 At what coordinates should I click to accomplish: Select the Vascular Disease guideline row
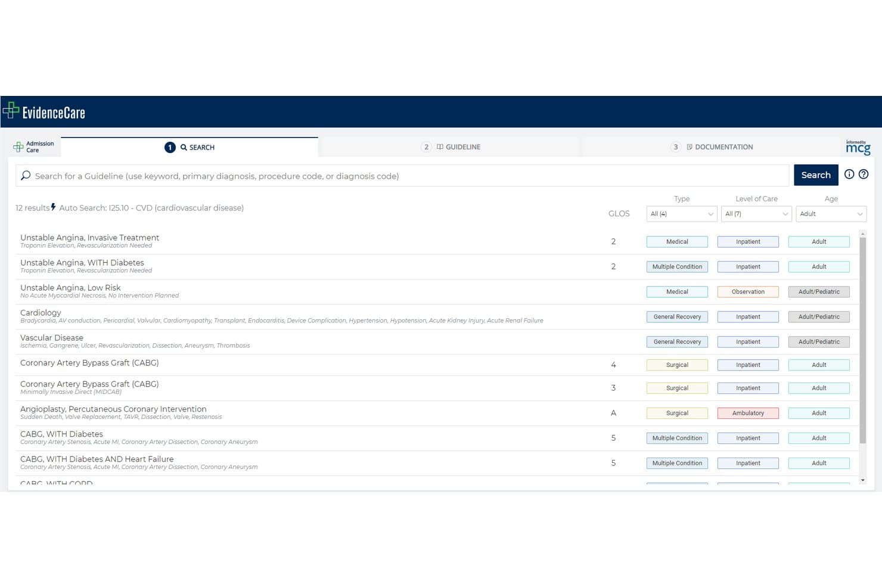coord(437,341)
